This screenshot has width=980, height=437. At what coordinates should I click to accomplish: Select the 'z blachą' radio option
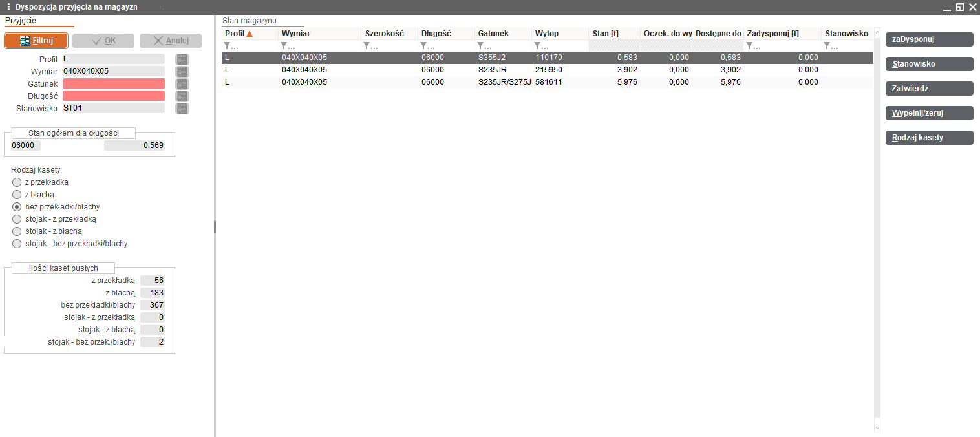click(17, 195)
